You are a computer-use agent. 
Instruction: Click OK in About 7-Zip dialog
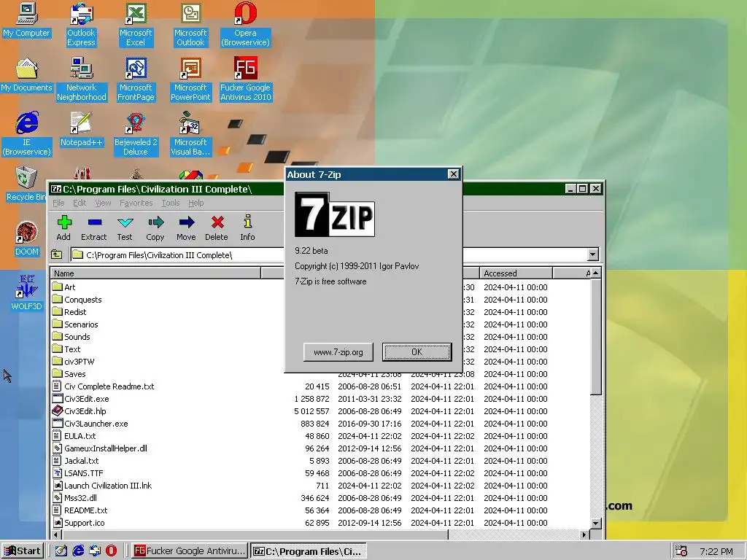click(x=417, y=352)
